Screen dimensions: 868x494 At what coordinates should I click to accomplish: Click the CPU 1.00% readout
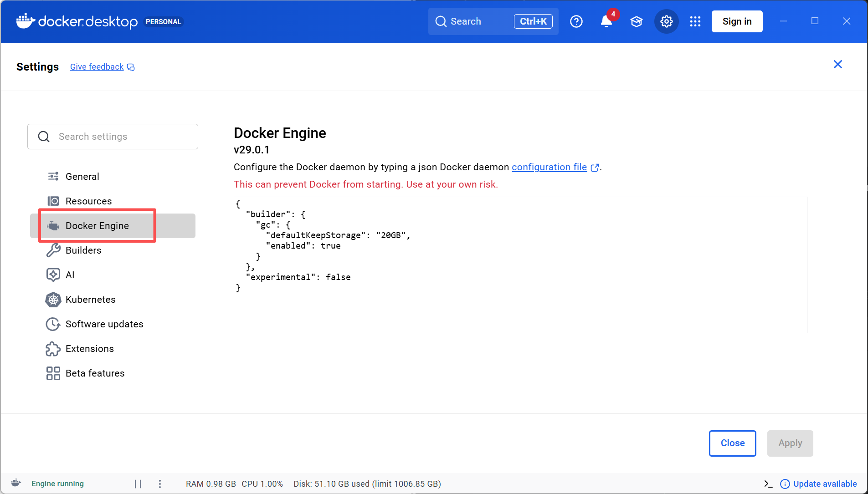pyautogui.click(x=262, y=484)
